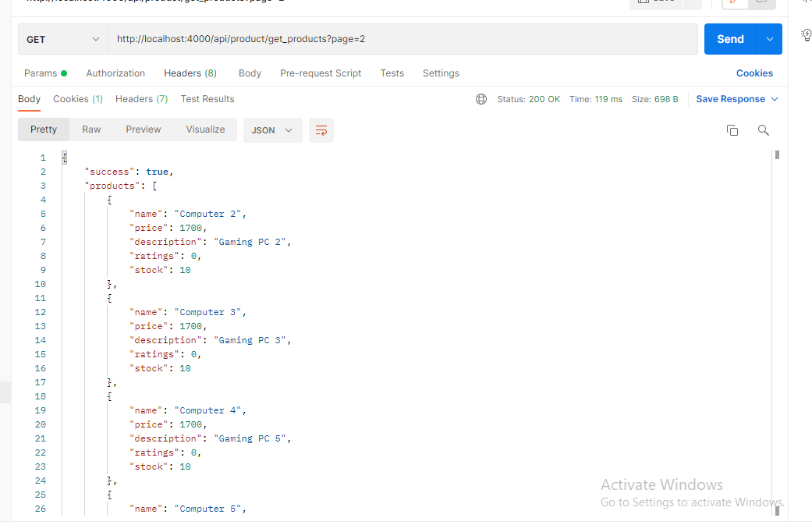
Task: Open the request Settings tab
Action: point(441,73)
